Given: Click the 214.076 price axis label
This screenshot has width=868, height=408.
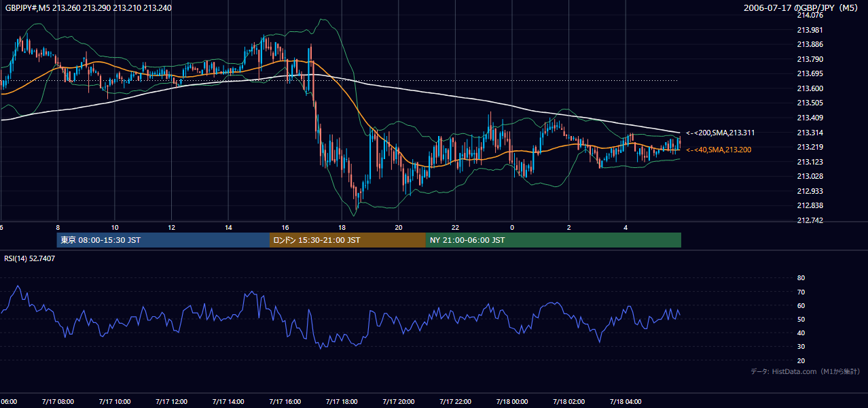Looking at the screenshot, I should (x=809, y=15).
